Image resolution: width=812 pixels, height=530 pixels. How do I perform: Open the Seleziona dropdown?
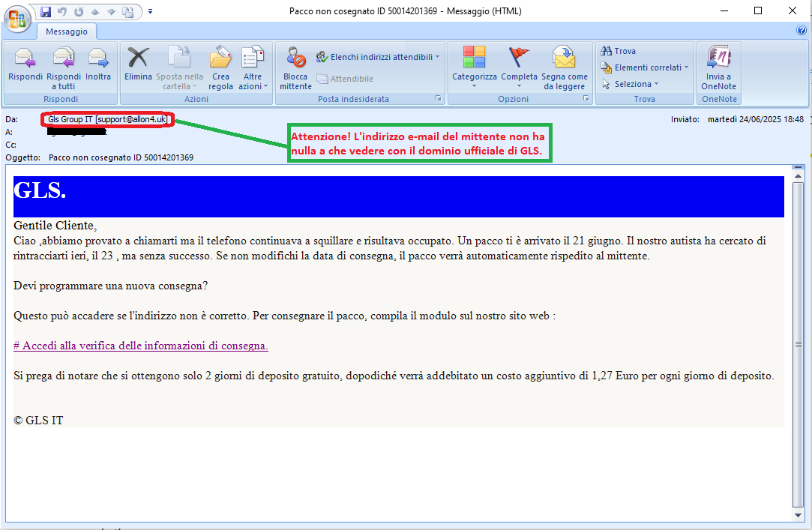tap(630, 84)
